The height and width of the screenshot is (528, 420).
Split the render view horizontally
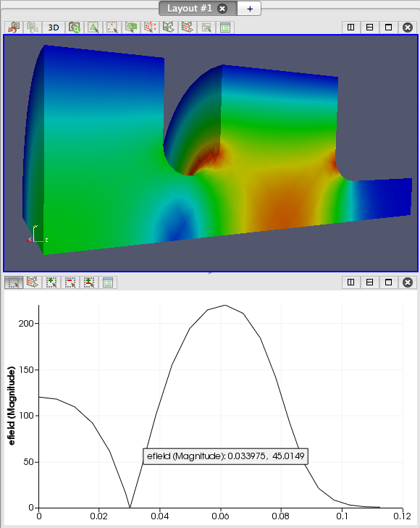tap(351, 28)
